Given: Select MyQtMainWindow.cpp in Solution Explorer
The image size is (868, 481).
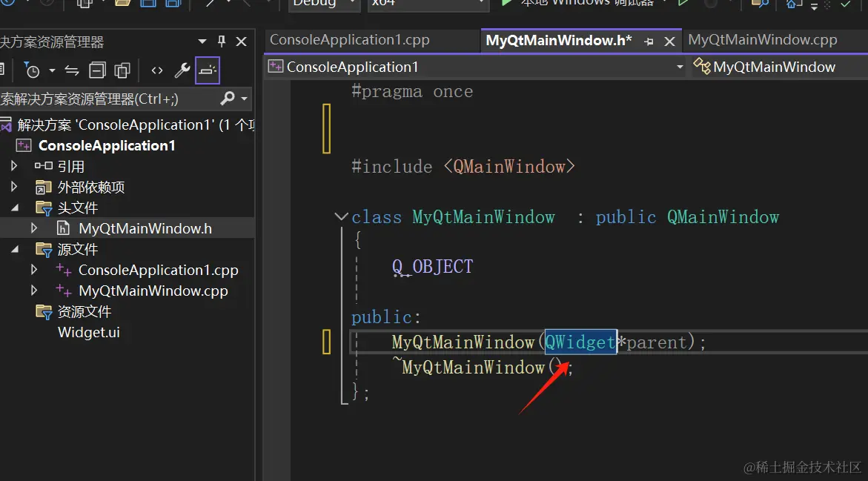Looking at the screenshot, I should [153, 291].
